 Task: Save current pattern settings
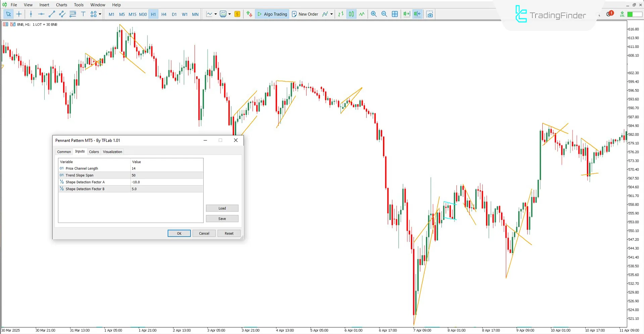tap(222, 218)
